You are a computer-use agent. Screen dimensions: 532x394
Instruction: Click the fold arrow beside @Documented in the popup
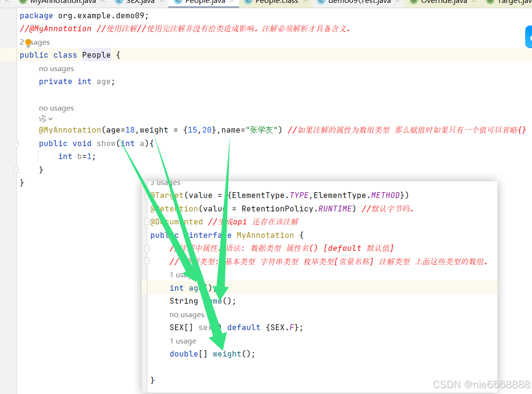click(147, 222)
